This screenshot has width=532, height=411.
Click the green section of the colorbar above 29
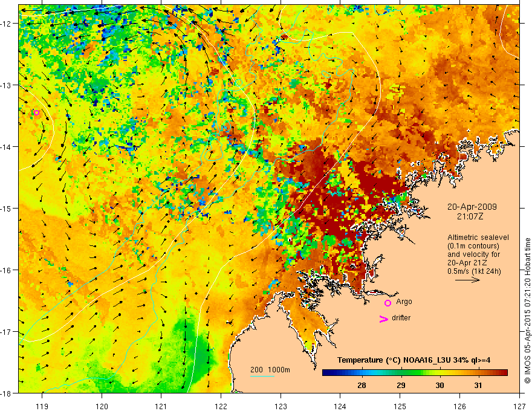401,373
